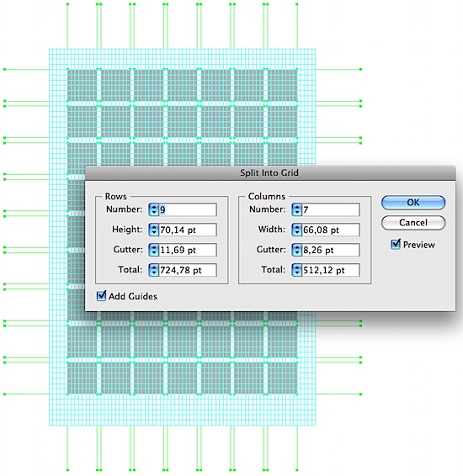Click the Rows Height stepper arrows
The height and width of the screenshot is (476, 463).
pyautogui.click(x=154, y=230)
